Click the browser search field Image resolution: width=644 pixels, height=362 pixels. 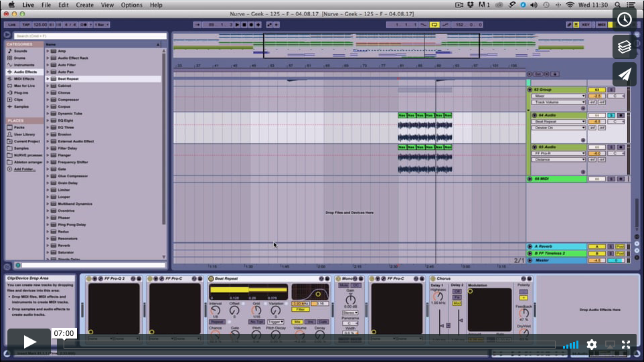tap(90, 36)
